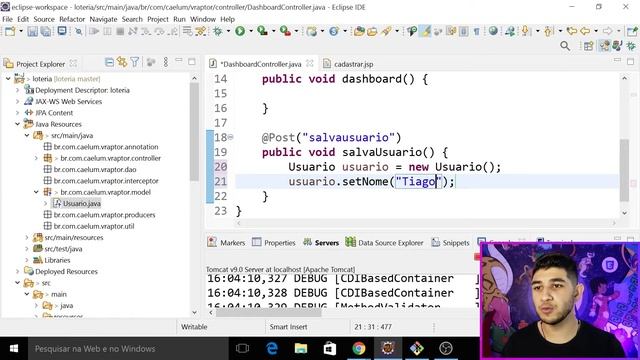Viewport: 640px width, 360px height.
Task: Click the Open Type icon in toolbar
Action: 359,31
